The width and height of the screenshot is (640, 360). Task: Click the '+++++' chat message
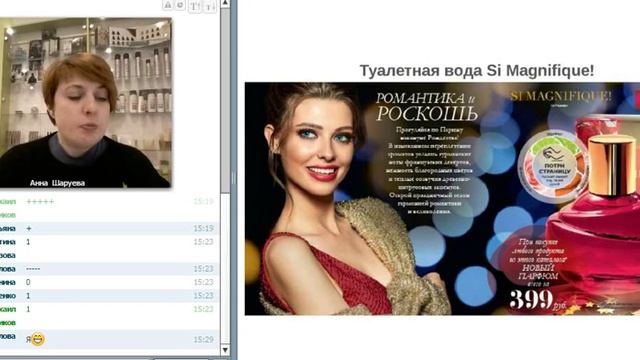40,202
